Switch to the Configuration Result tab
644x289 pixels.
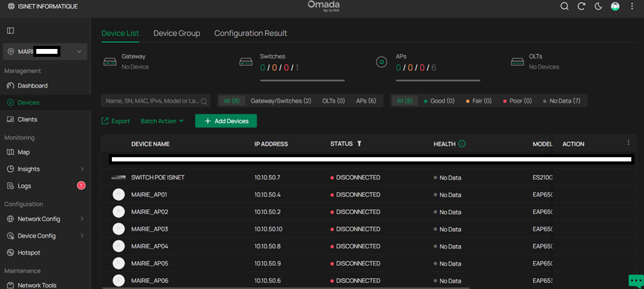[250, 33]
